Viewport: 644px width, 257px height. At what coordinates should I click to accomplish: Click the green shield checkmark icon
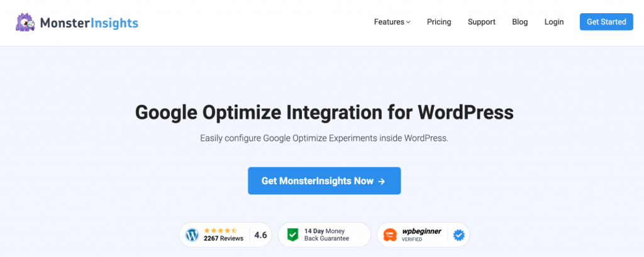[292, 235]
